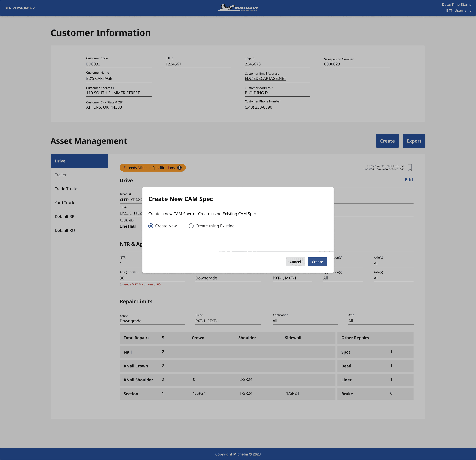Confirm with the dialog's Create button
Screen dimensions: 476x460
tap(317, 262)
